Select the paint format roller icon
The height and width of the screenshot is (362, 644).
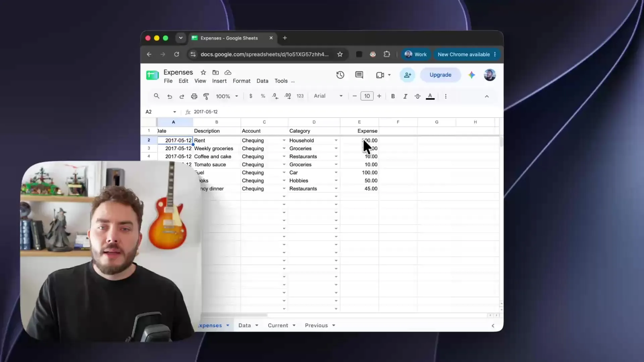pyautogui.click(x=206, y=96)
